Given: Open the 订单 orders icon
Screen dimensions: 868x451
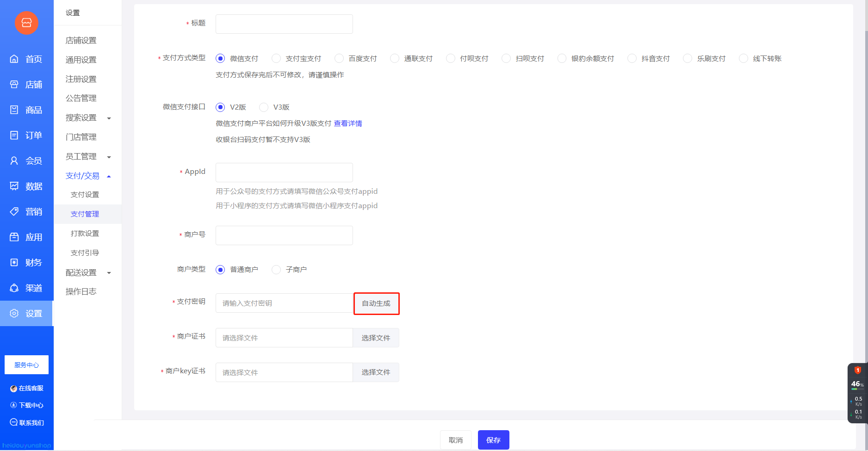Looking at the screenshot, I should coord(14,135).
